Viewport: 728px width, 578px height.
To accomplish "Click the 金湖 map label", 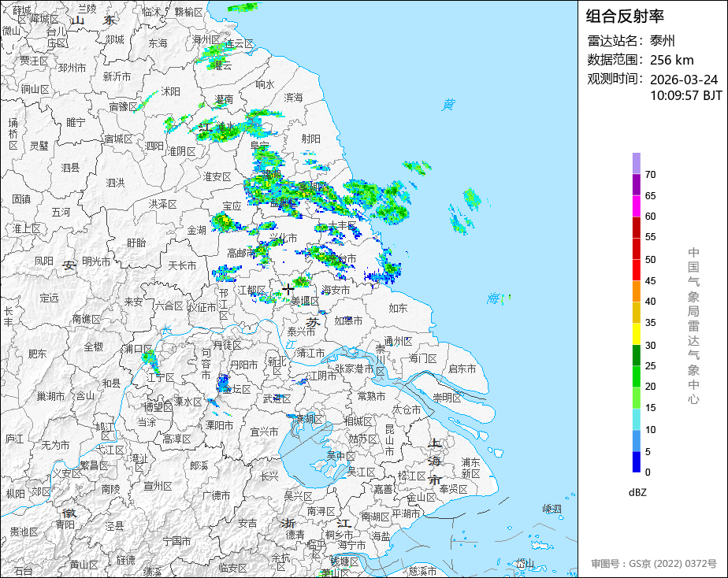I will pos(196,230).
